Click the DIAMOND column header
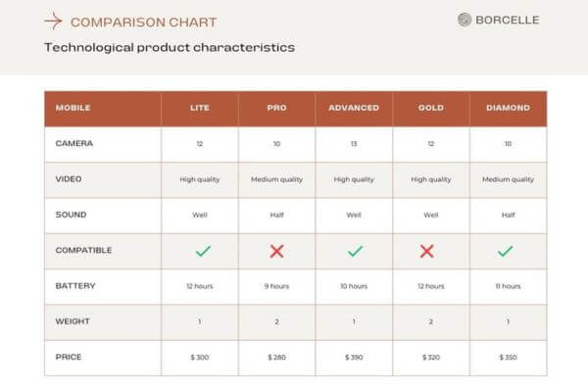This screenshot has width=588, height=392. coord(508,108)
